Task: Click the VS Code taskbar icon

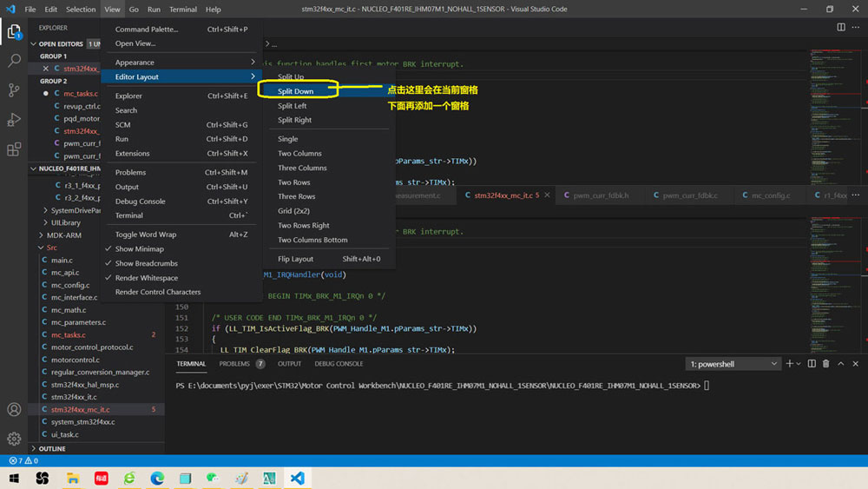Action: tap(297, 478)
